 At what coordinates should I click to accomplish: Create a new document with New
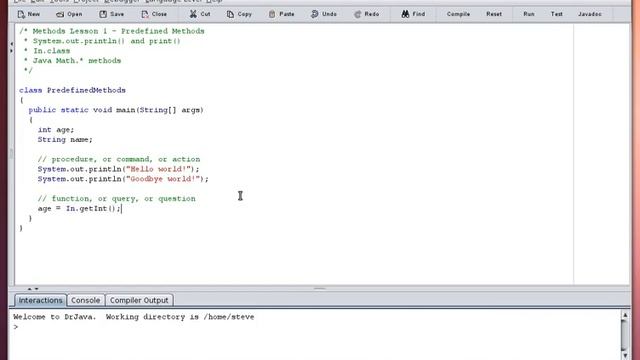(29, 14)
